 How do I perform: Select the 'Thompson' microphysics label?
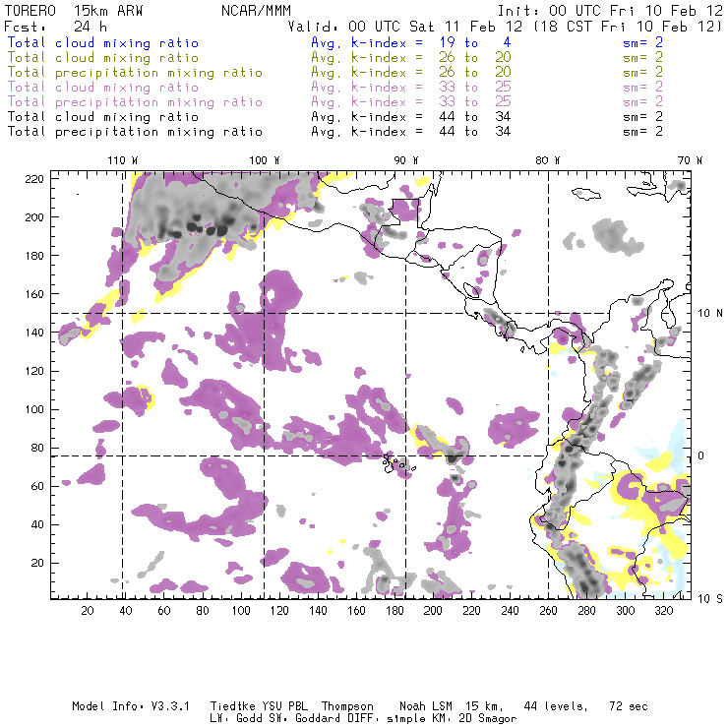click(x=347, y=707)
